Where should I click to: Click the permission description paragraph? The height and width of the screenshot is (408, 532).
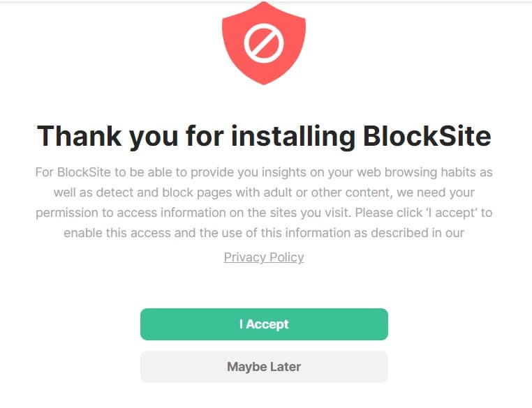pos(264,202)
